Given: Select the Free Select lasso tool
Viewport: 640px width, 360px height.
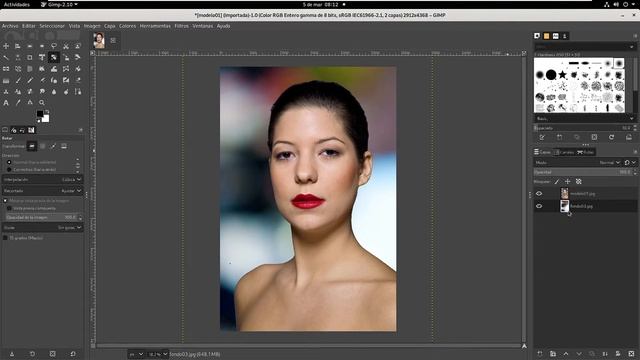Looking at the screenshot, I should (53, 46).
